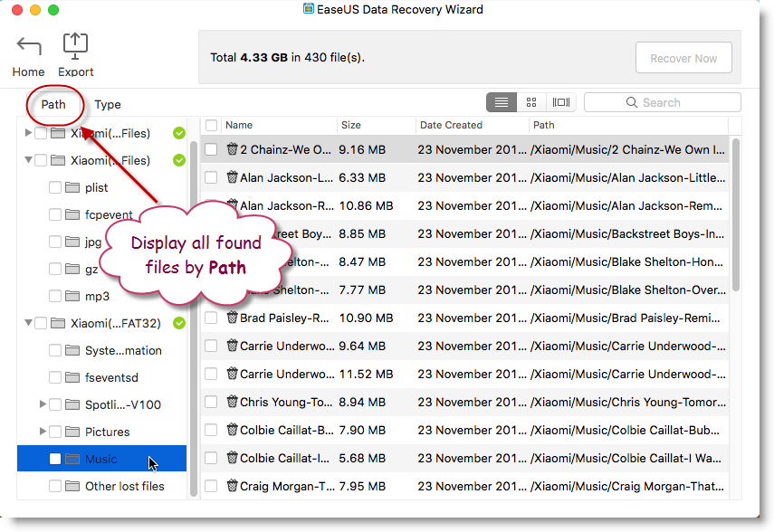Click green check badge next to Xiaomi FAT32
This screenshot has height=532, width=774.
(178, 323)
